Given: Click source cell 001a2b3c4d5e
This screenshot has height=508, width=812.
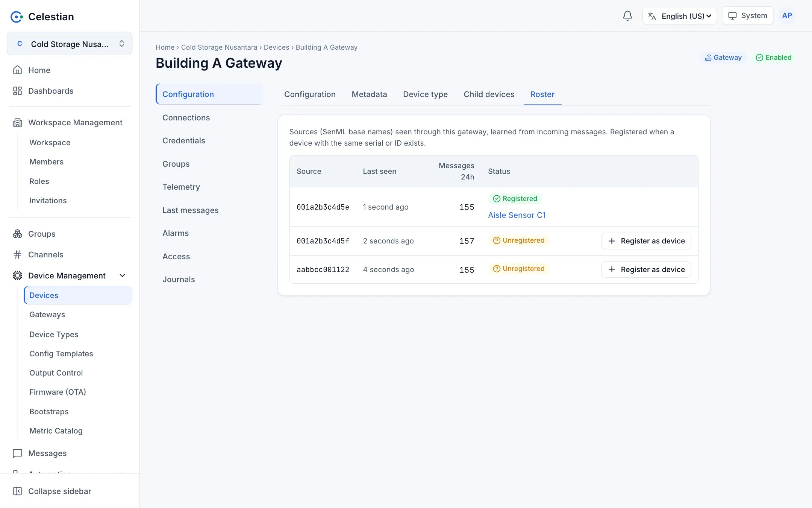Looking at the screenshot, I should 323,207.
